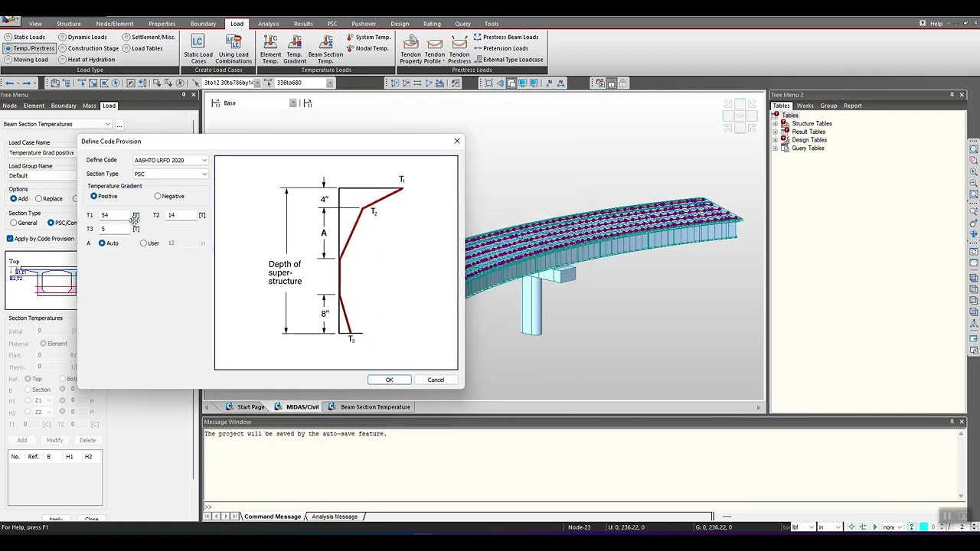Open the Beam Section Temperatures dropdown
Screen dimensions: 980x551
pyautogui.click(x=57, y=124)
